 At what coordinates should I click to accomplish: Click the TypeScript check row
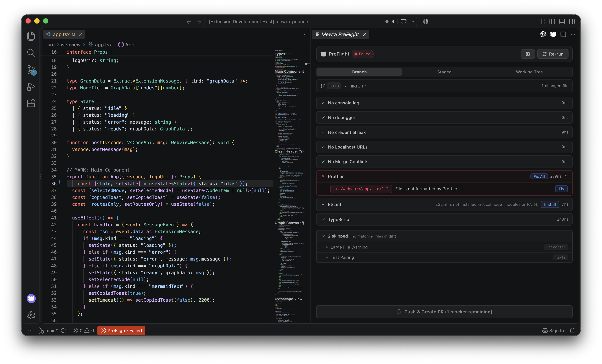tap(444, 219)
